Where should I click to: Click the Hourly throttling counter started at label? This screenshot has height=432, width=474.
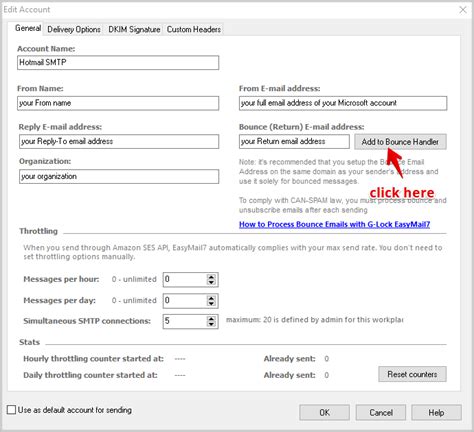click(93, 359)
